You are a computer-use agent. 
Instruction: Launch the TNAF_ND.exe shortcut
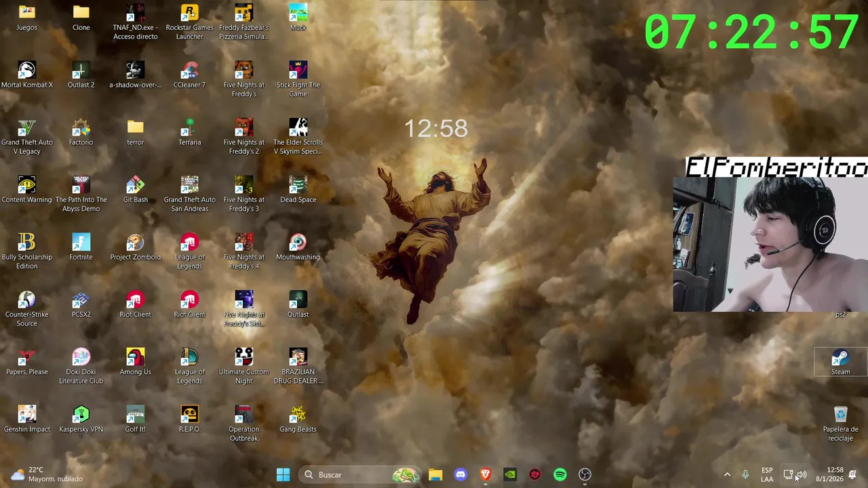click(x=135, y=22)
